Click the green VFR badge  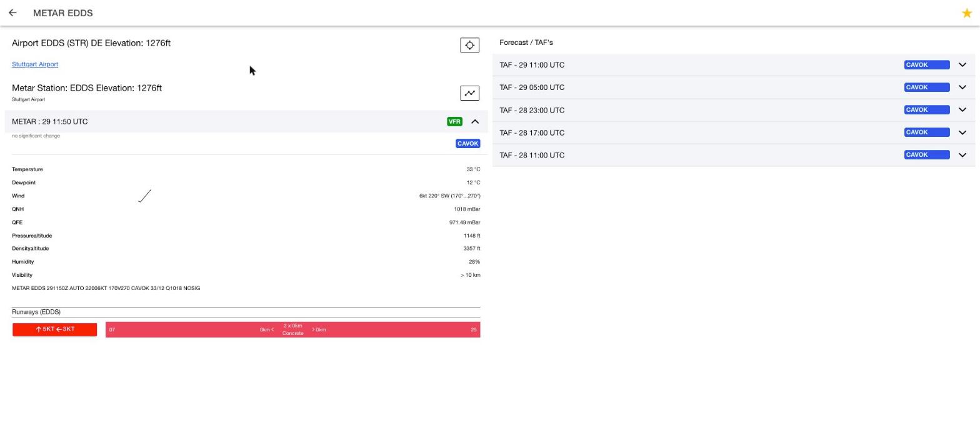coord(454,122)
